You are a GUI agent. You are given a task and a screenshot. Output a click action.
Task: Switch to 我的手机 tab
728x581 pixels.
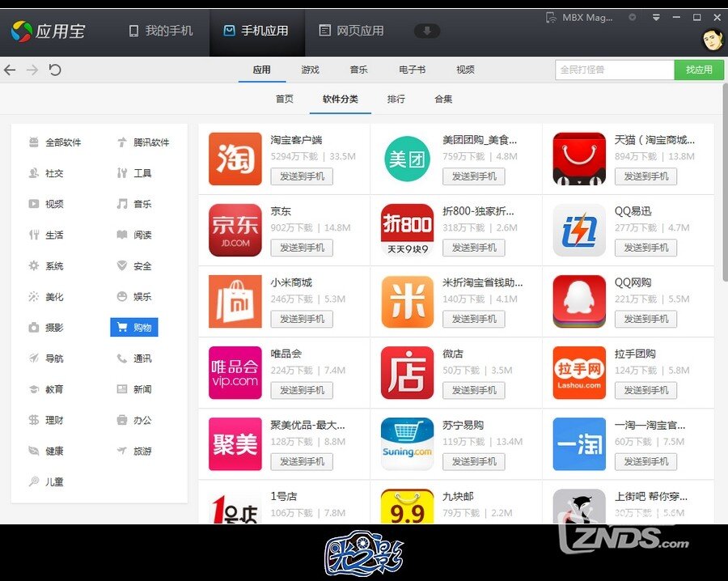[161, 31]
